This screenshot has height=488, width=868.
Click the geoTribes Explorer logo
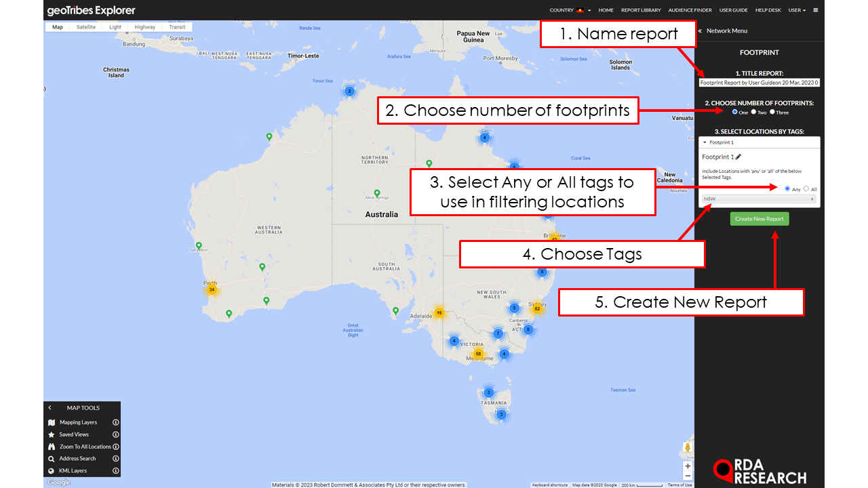pyautogui.click(x=92, y=10)
